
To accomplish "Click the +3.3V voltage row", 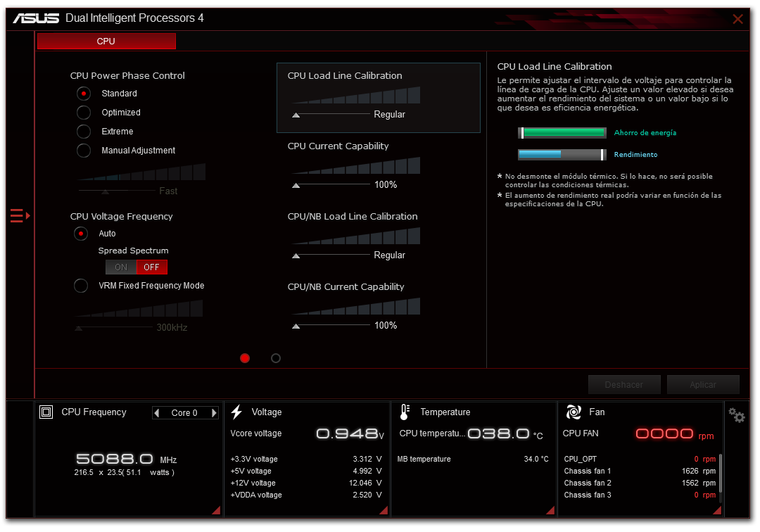I will pos(306,459).
